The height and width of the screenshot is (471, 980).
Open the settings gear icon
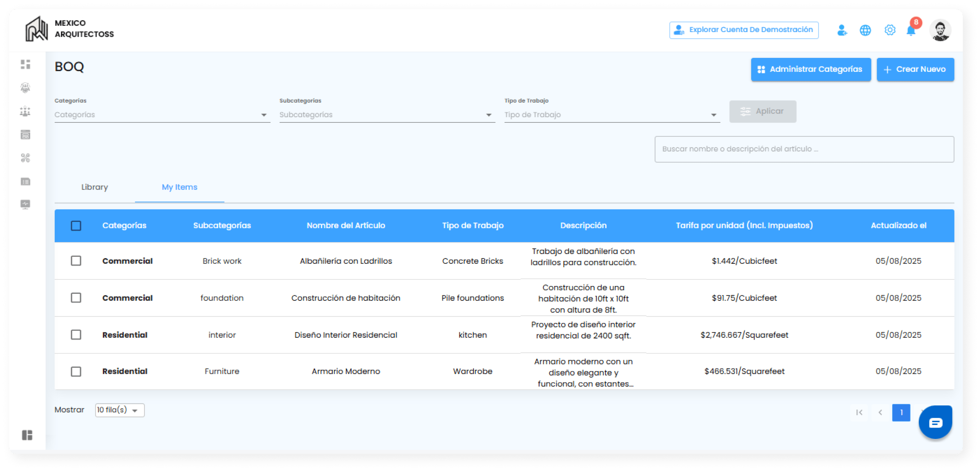(890, 30)
